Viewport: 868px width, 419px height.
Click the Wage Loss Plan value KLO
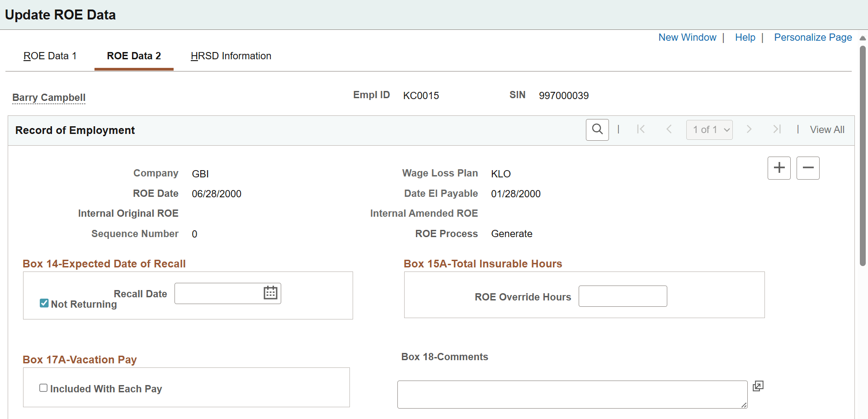tap(501, 174)
